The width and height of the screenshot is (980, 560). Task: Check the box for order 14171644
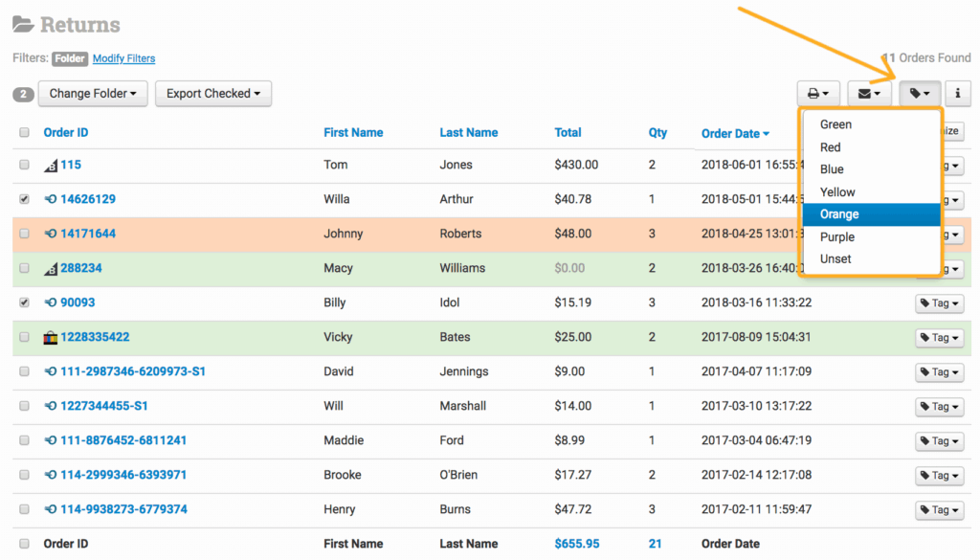[x=25, y=234]
